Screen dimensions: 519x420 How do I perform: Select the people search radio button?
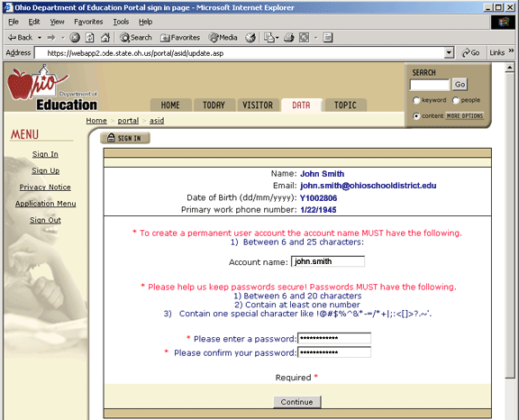pos(456,100)
